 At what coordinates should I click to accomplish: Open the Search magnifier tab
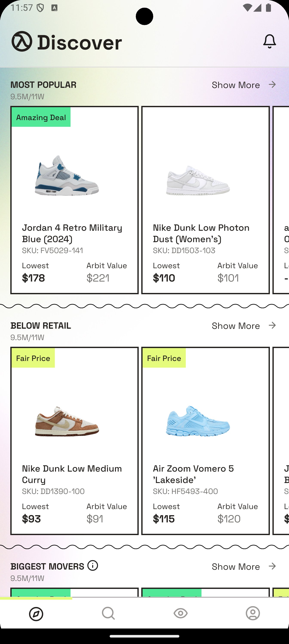pyautogui.click(x=108, y=613)
